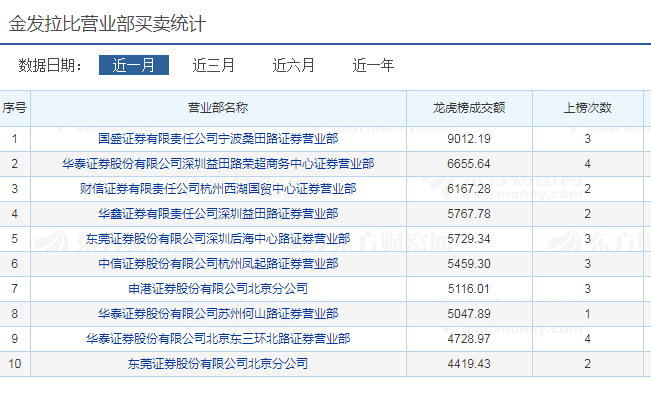This screenshot has height=396, width=651.
Task: Click the amount 6655.64
Action: point(469,164)
